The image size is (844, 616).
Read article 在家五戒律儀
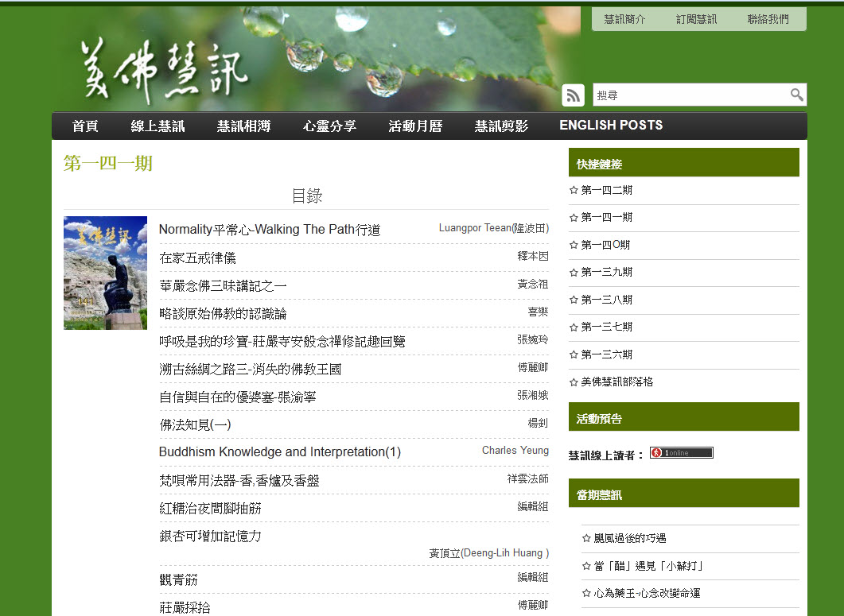coord(197,258)
